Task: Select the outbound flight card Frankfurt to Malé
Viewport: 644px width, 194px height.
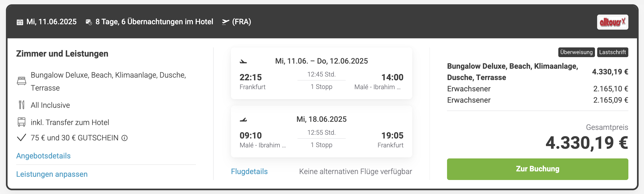Action: pos(321,73)
